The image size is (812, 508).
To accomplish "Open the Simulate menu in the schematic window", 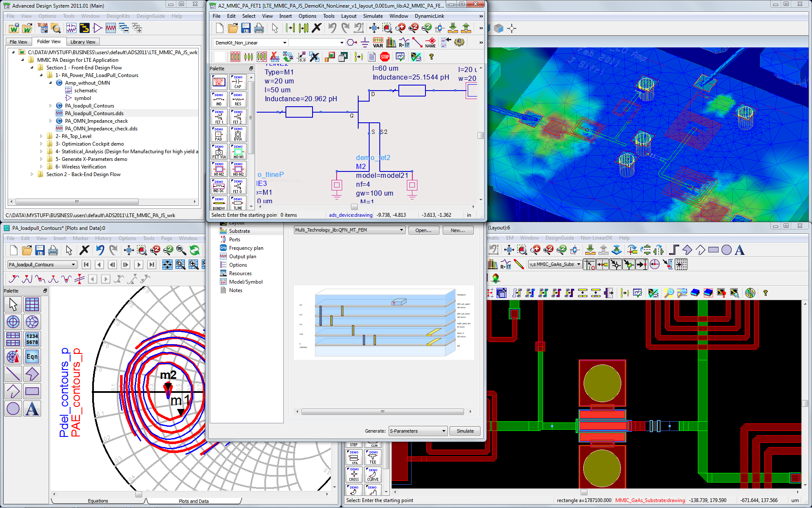I will point(373,16).
